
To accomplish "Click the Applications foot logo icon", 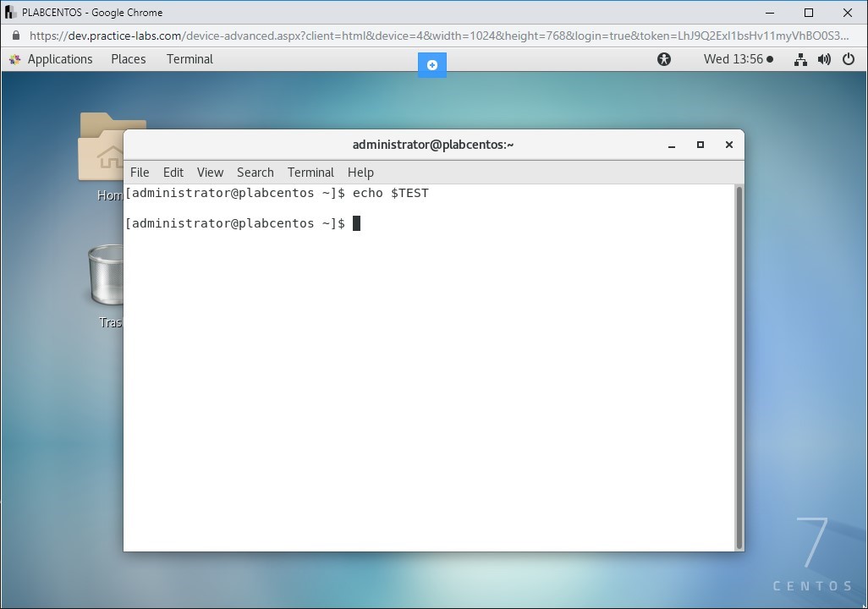I will (14, 59).
